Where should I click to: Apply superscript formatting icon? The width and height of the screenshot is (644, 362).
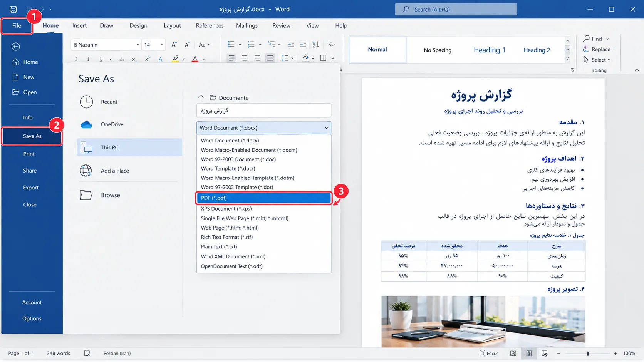147,59
